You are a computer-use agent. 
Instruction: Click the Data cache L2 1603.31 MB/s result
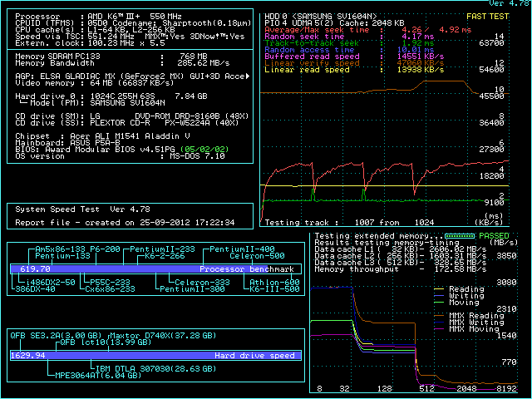(401, 256)
